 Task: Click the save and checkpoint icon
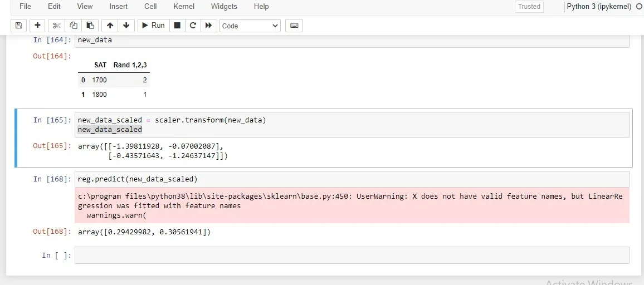[18, 26]
